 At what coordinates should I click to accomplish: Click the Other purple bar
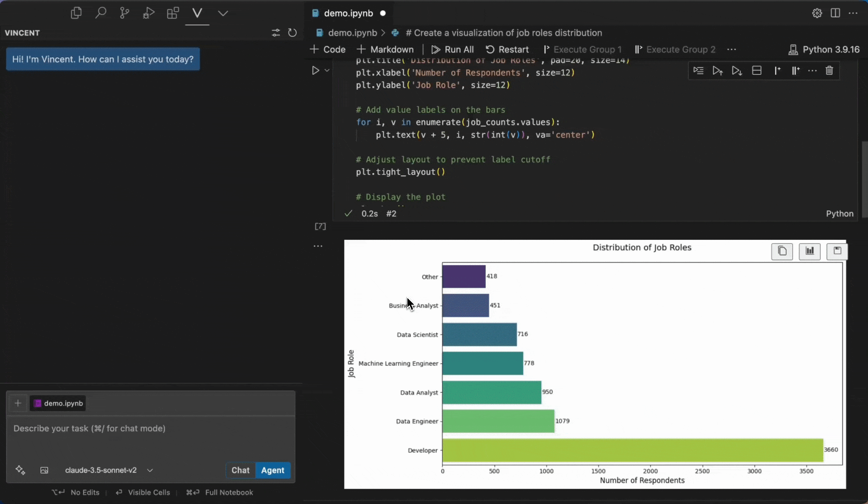click(x=464, y=277)
